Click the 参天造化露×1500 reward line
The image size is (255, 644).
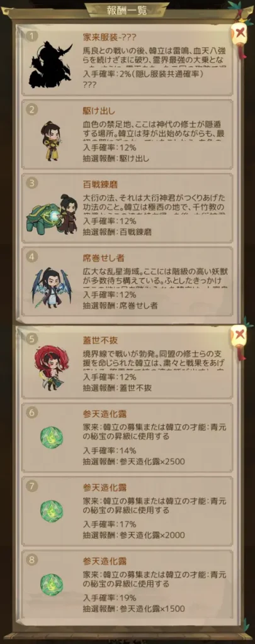coord(133,609)
